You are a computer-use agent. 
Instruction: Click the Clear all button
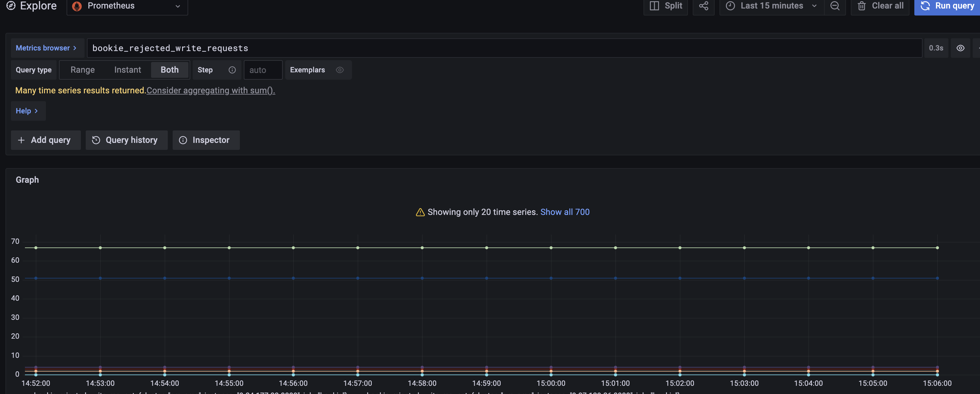(880, 6)
